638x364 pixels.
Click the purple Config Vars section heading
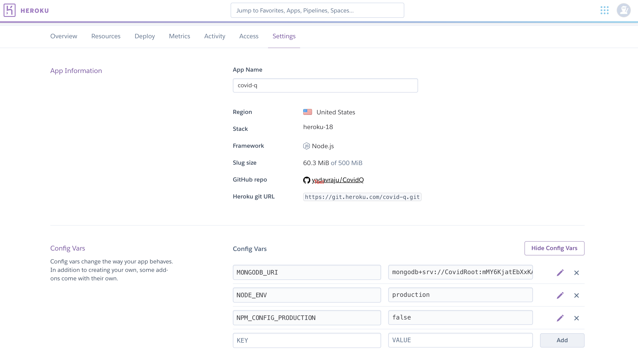[67, 248]
